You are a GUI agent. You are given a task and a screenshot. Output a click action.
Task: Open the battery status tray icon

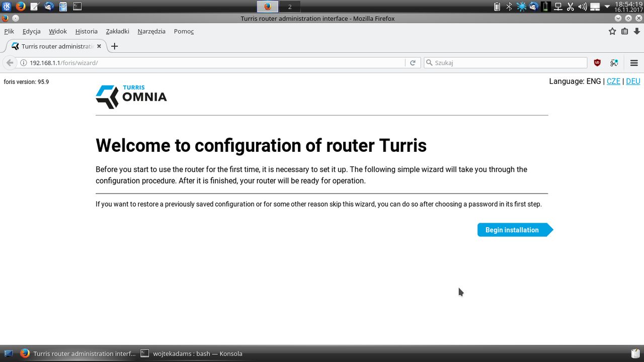pyautogui.click(x=546, y=7)
